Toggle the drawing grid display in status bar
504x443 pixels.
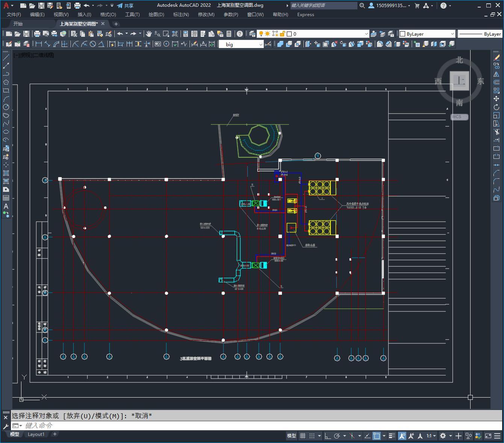coord(303,436)
